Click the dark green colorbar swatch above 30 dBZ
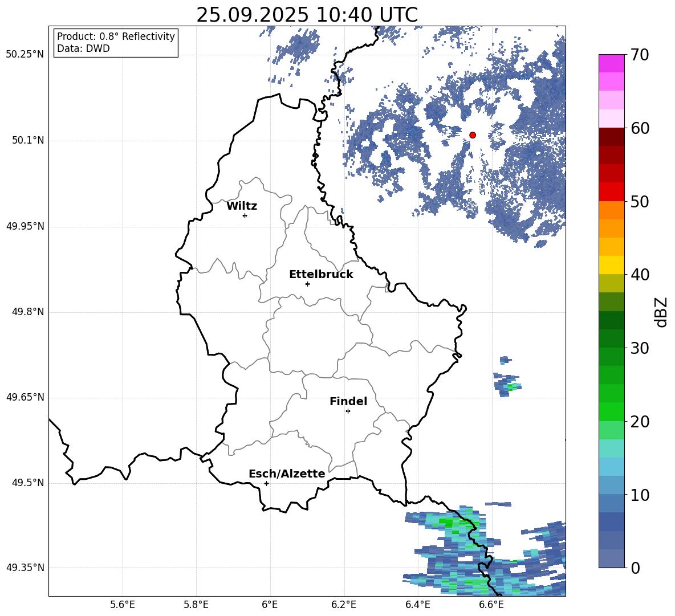675x616 pixels. [611, 338]
